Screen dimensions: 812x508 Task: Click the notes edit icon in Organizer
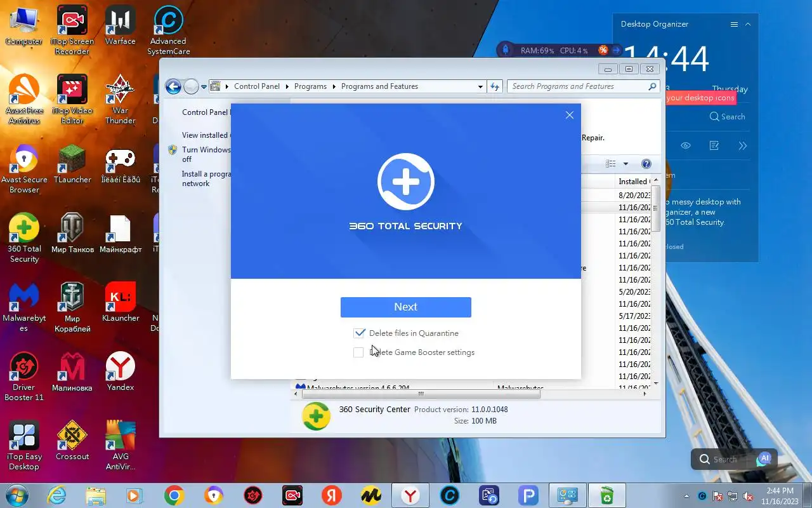coord(714,145)
